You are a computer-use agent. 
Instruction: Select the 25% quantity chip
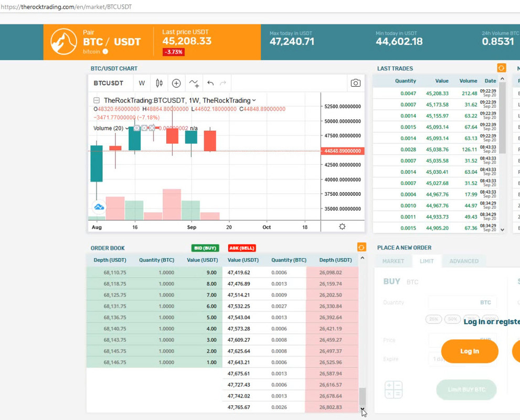coord(433,319)
